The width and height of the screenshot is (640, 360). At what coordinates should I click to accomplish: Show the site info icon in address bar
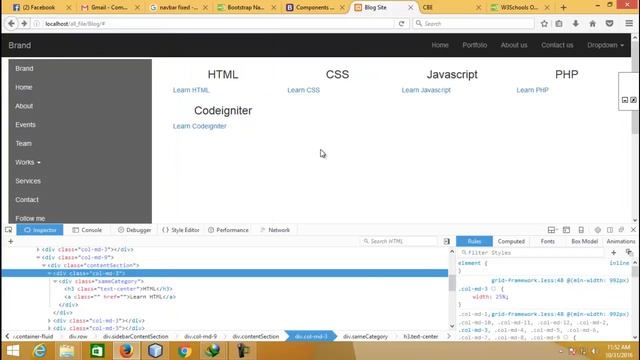(37, 24)
